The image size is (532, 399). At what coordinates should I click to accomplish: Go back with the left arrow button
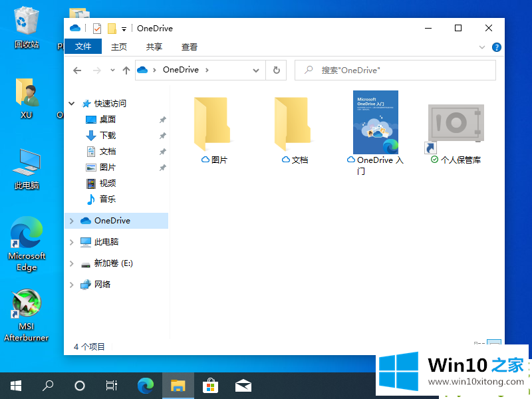point(77,70)
